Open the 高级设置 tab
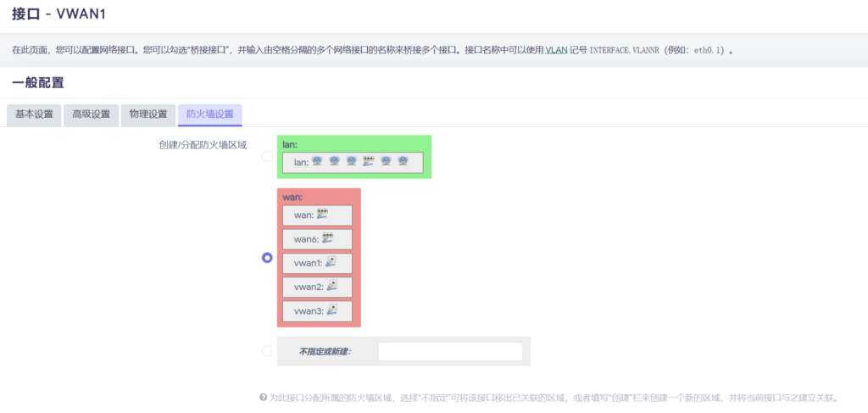 [x=92, y=114]
